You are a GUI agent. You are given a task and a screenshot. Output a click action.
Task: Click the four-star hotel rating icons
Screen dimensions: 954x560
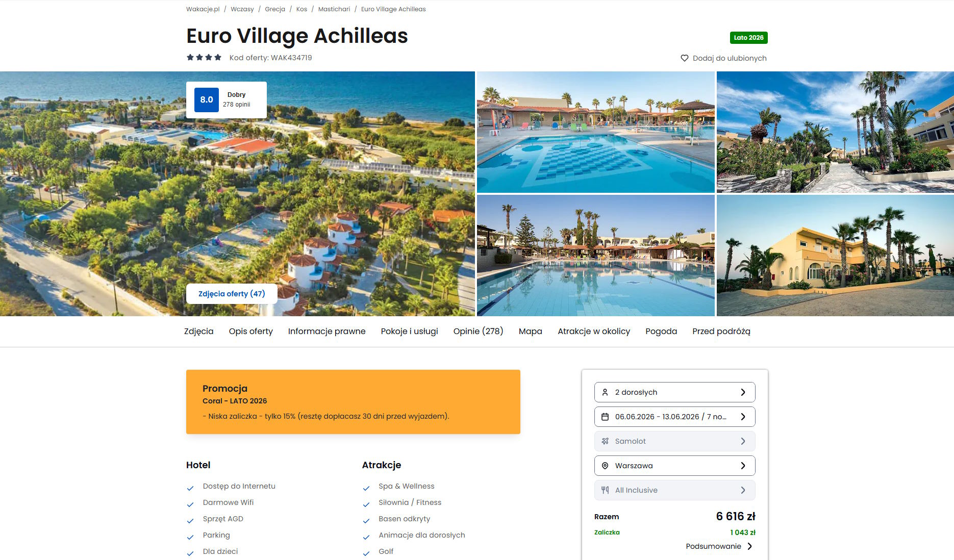coord(204,57)
